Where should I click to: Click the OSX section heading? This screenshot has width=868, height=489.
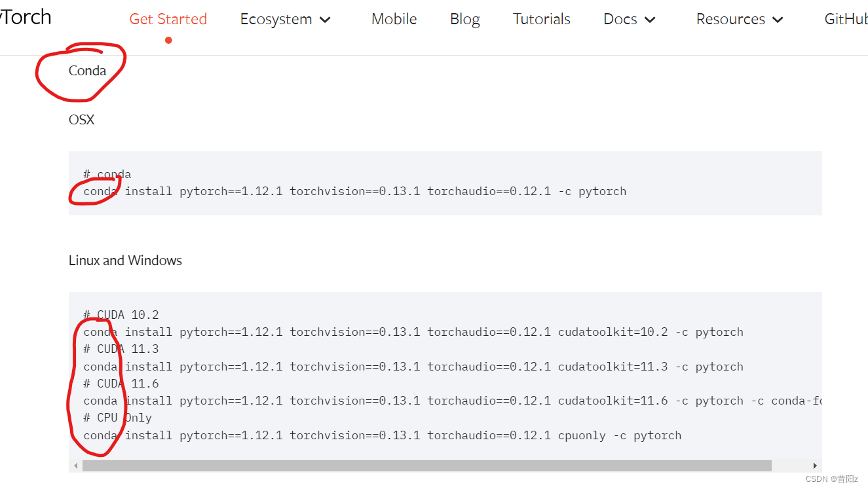[x=81, y=120]
